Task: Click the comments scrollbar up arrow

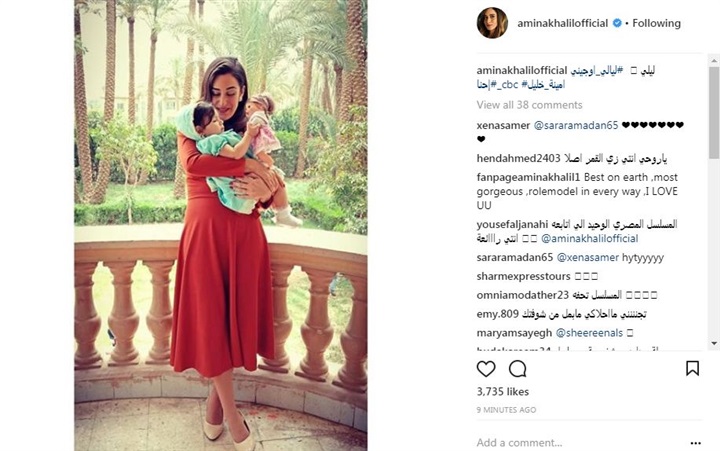Action: pos(714,60)
